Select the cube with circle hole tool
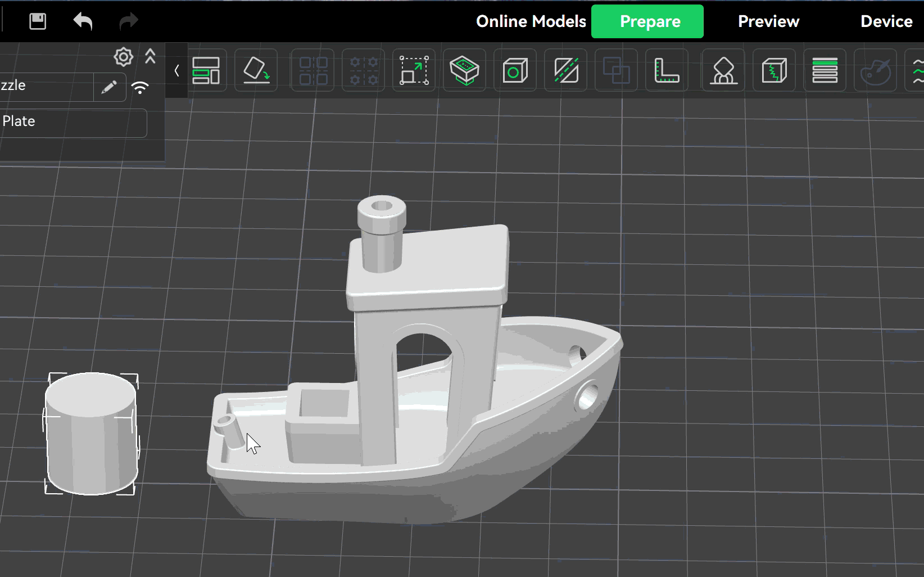924x577 pixels. click(515, 71)
